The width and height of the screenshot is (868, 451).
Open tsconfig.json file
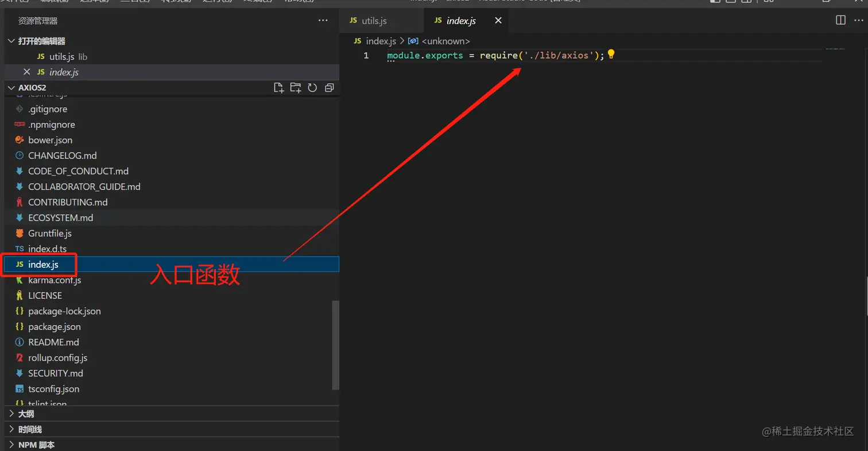tap(172, 388)
